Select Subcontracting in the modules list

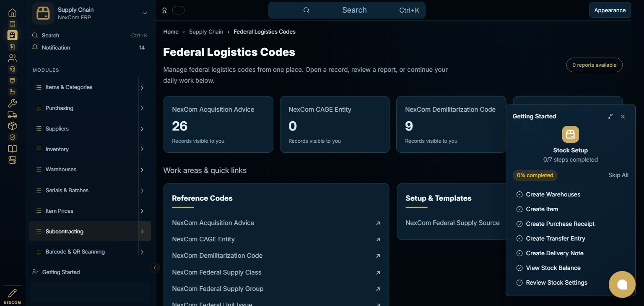point(90,231)
